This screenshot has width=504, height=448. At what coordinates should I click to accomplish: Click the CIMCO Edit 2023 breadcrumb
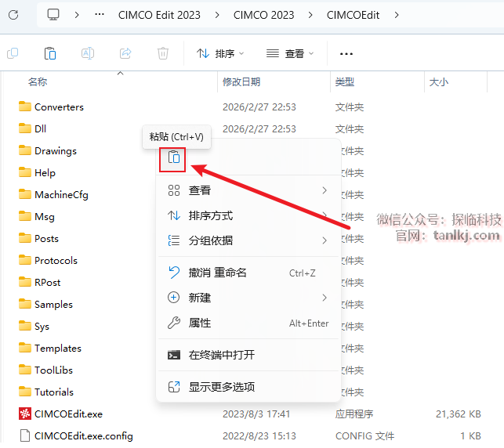tap(159, 15)
